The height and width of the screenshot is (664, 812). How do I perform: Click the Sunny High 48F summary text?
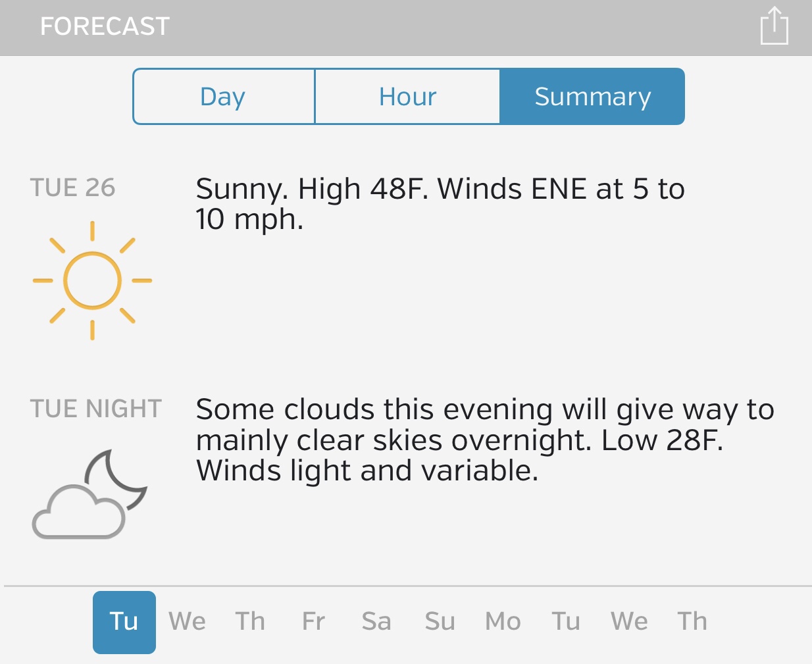440,204
